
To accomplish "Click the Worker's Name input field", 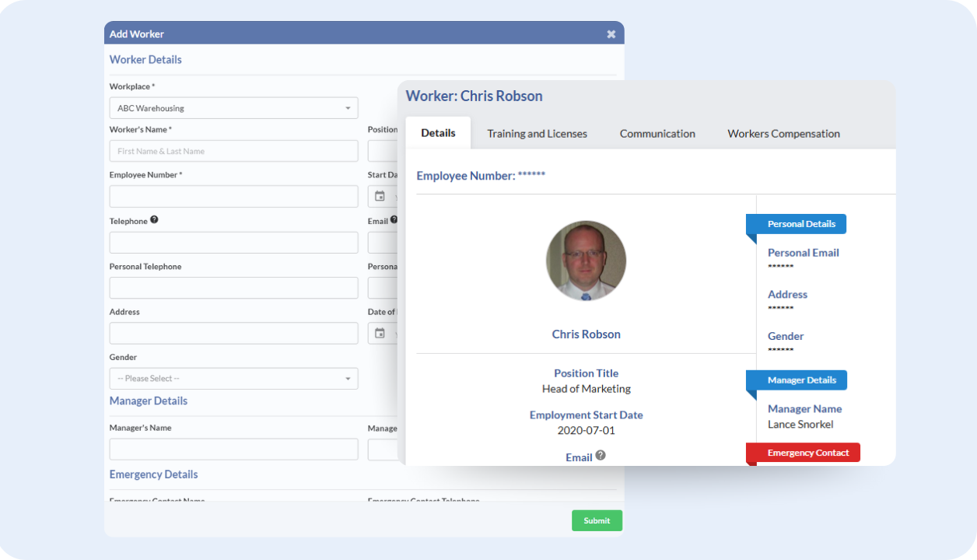I will [233, 151].
